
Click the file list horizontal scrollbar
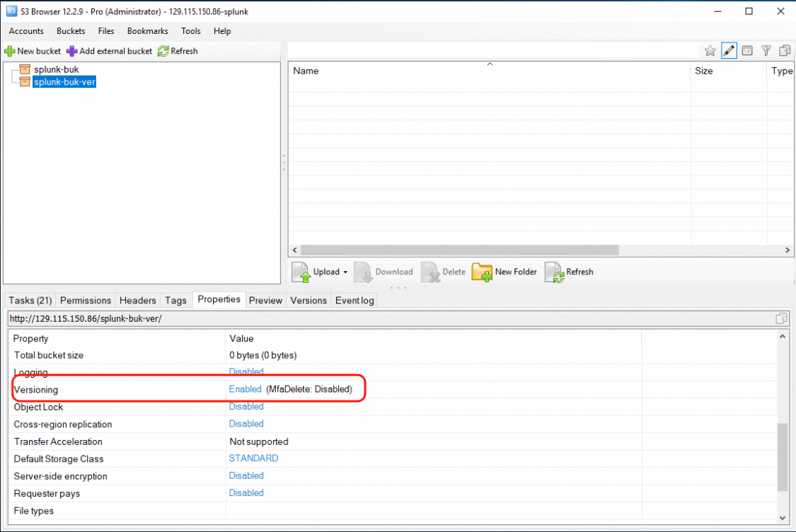(459, 250)
